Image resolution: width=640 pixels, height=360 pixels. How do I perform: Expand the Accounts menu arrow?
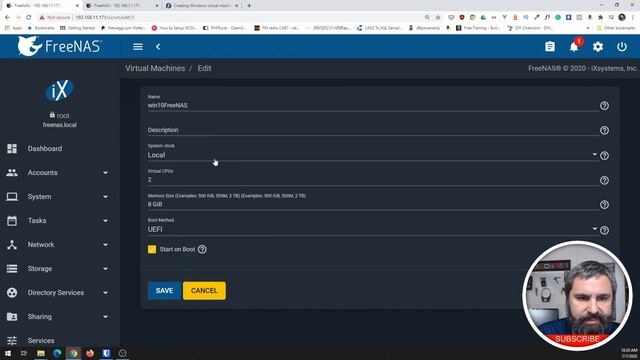(x=105, y=173)
